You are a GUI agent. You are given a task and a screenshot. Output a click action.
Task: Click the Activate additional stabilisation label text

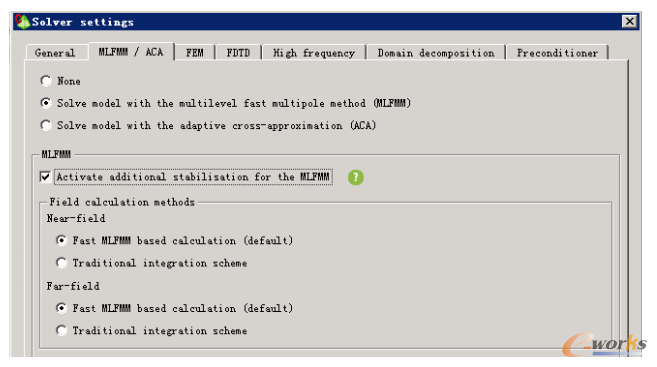pos(193,177)
